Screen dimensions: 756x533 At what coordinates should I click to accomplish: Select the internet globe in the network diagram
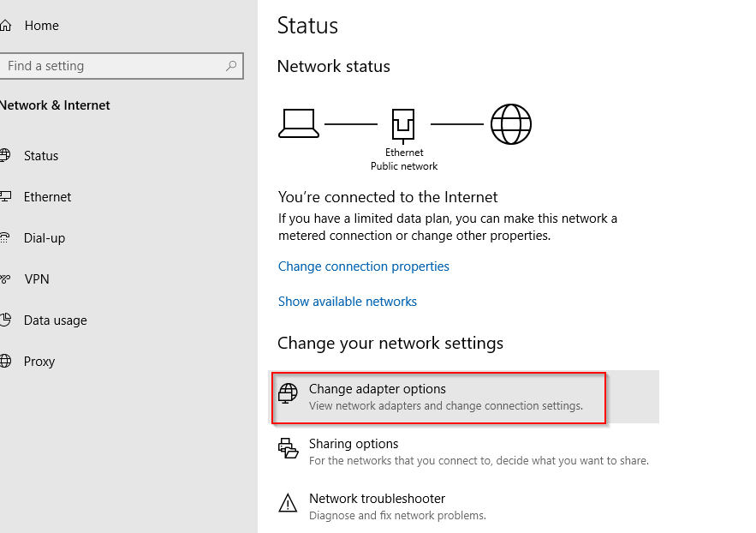point(511,123)
